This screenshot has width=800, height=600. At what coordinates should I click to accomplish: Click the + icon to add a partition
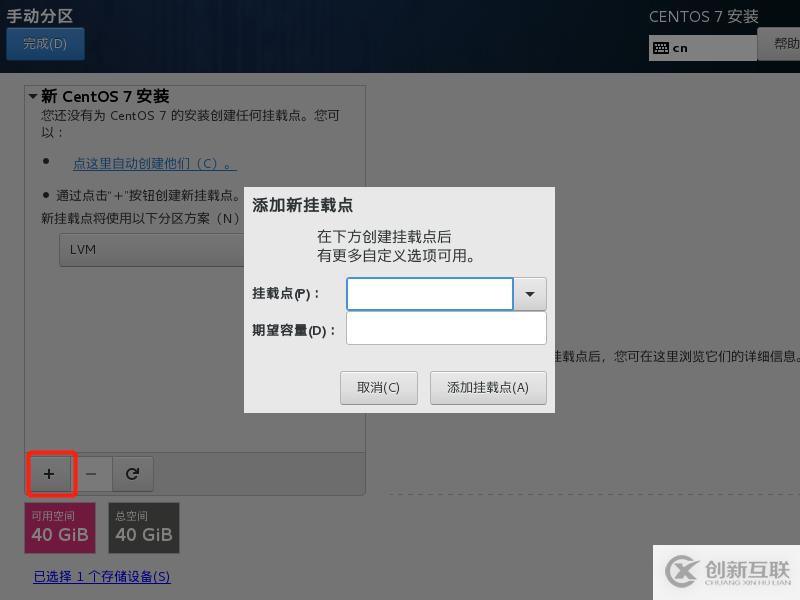click(x=50, y=474)
